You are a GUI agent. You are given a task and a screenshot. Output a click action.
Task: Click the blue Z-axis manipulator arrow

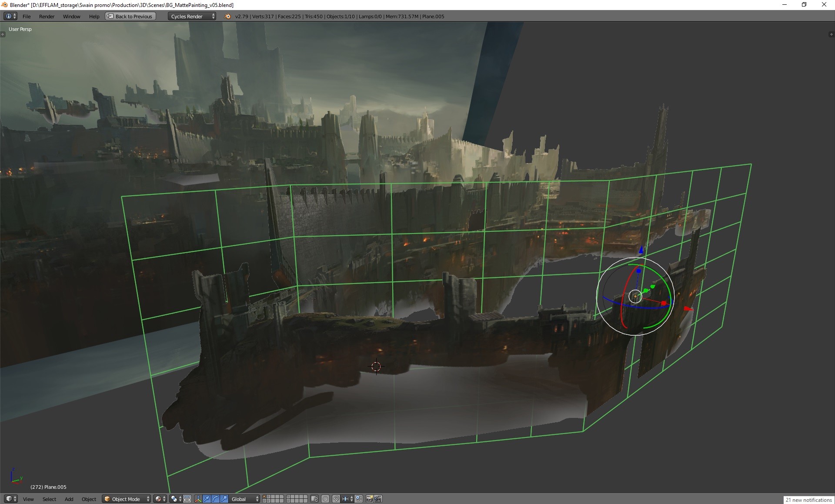pyautogui.click(x=641, y=250)
